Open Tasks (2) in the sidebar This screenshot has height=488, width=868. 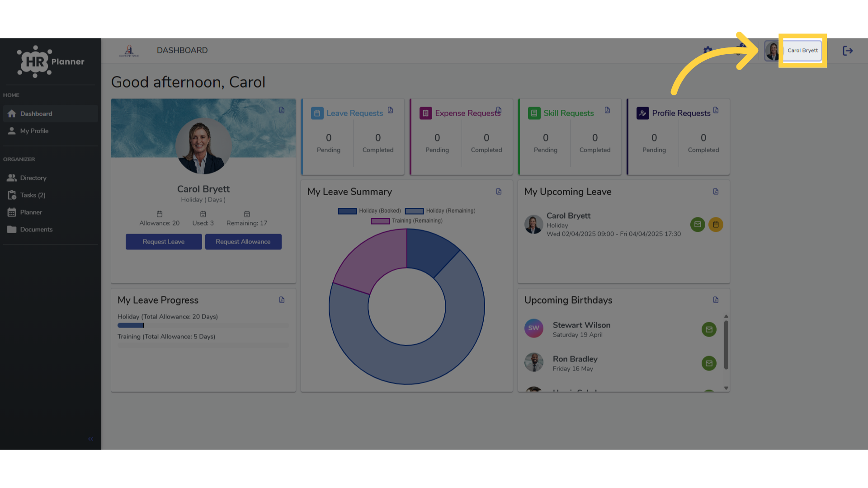tap(51, 195)
